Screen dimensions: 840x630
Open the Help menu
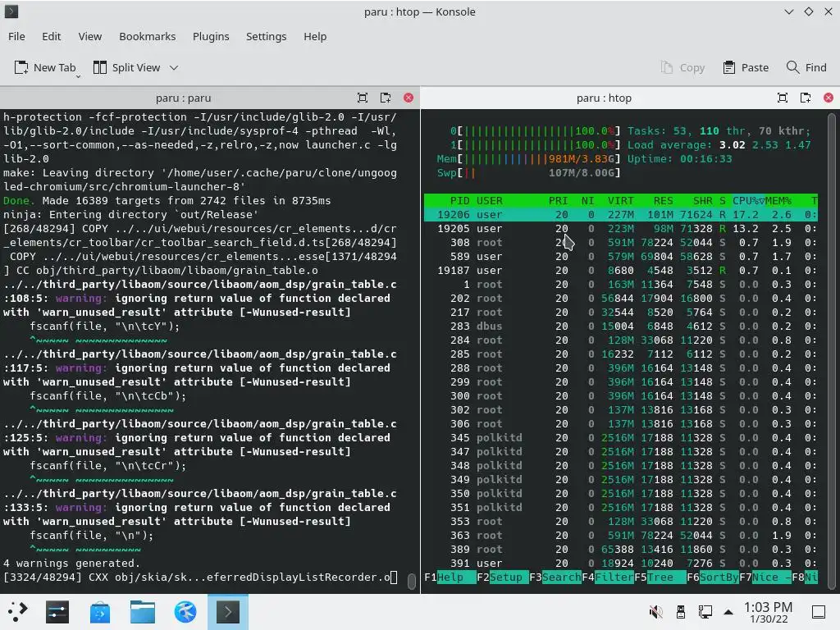point(314,36)
